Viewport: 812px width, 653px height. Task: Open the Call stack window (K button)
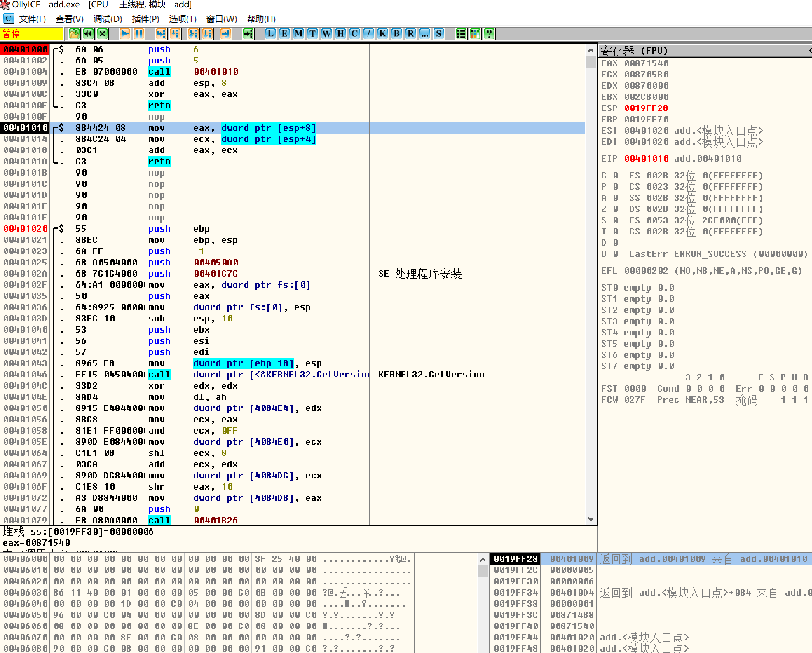pos(383,34)
